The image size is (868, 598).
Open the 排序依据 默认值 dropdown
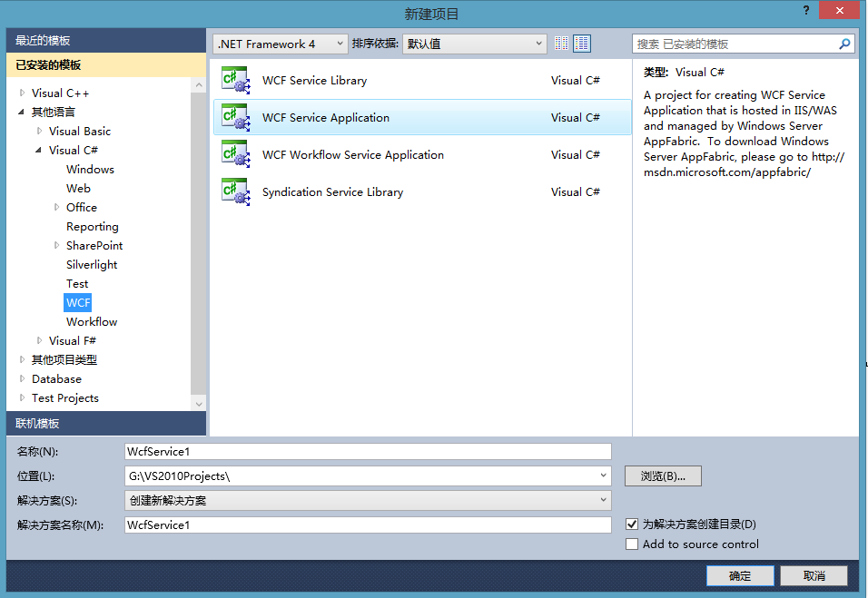coord(475,44)
